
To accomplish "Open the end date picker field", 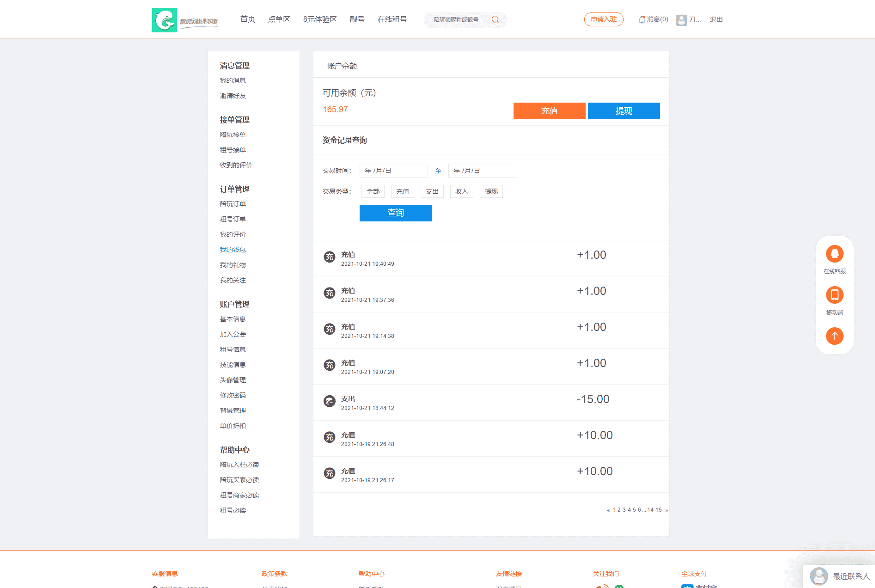I will 482,171.
